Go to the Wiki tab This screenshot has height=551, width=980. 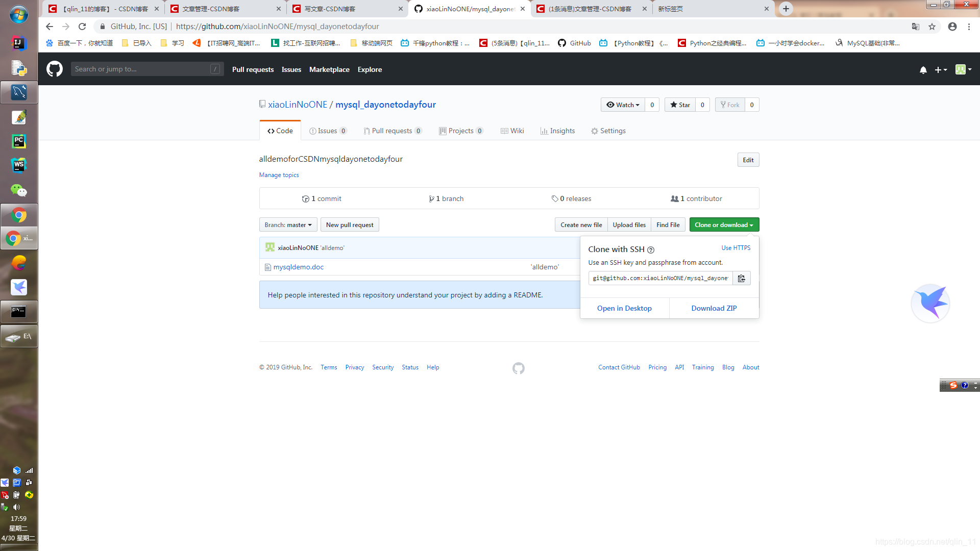[512, 131]
